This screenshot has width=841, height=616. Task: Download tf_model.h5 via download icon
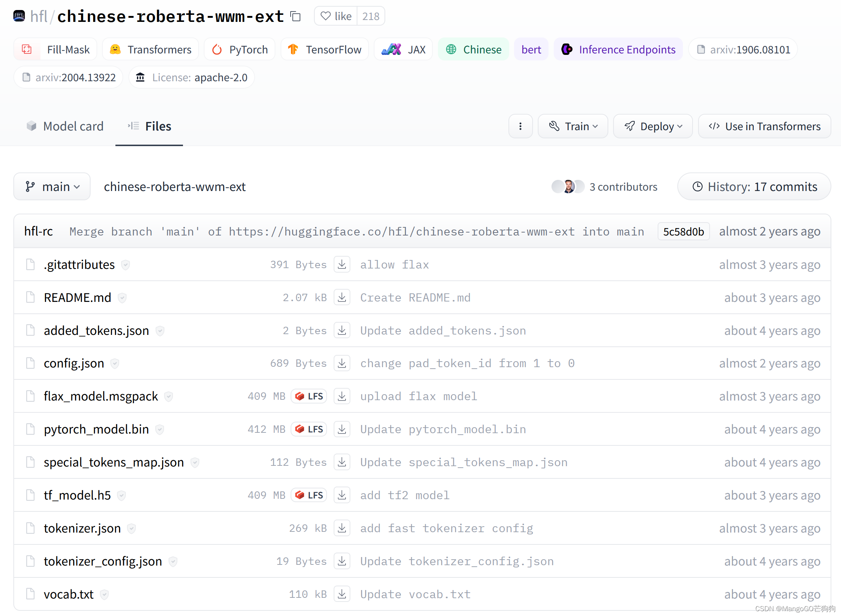(342, 495)
